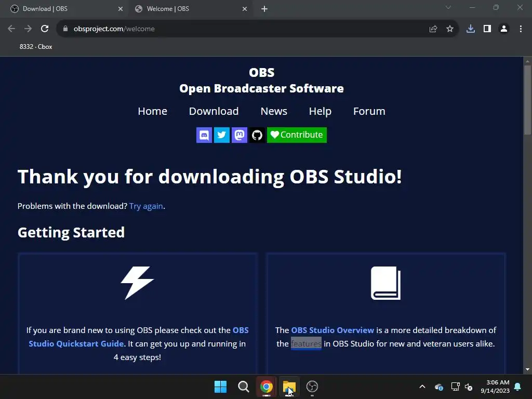Open the OBS Studio Quickstart Guide link

(139, 337)
